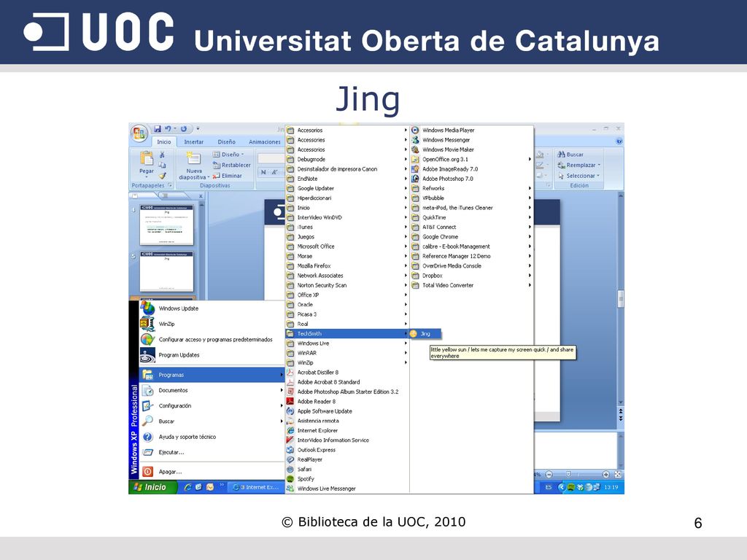Open WinZip in the Start menu
Image resolution: width=747 pixels, height=560 pixels.
coord(212,324)
